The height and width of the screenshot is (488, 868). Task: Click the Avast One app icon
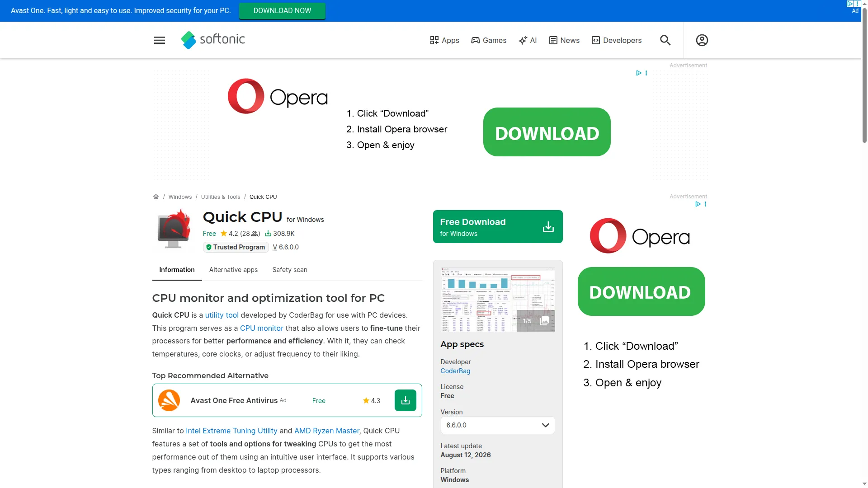169,400
